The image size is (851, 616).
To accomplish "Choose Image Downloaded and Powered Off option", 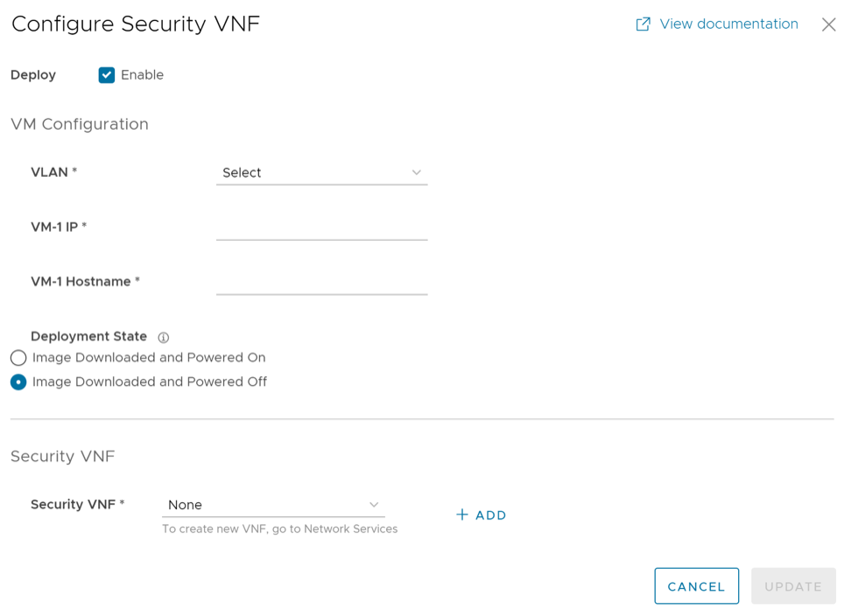I will [18, 382].
